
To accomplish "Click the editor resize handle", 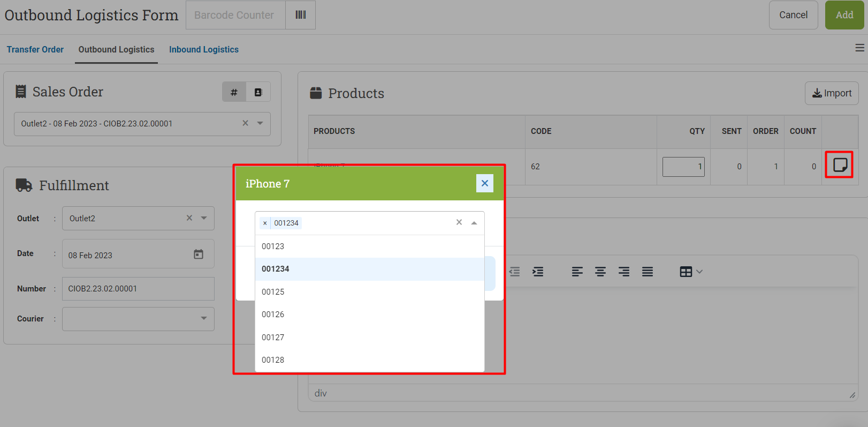I will (852, 395).
